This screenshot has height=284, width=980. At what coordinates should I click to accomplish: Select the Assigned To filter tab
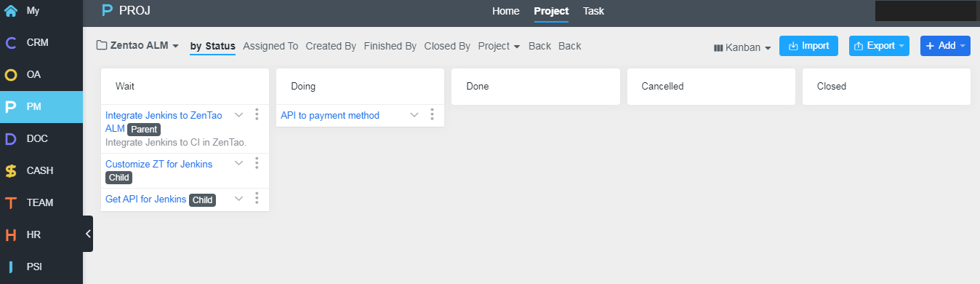coord(270,46)
